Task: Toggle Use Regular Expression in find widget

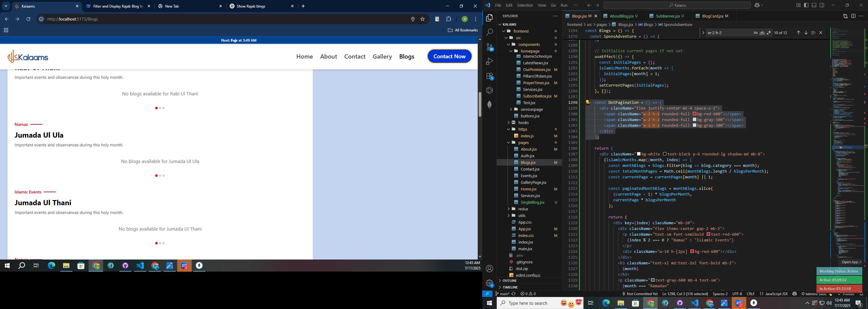Action: [x=769, y=33]
